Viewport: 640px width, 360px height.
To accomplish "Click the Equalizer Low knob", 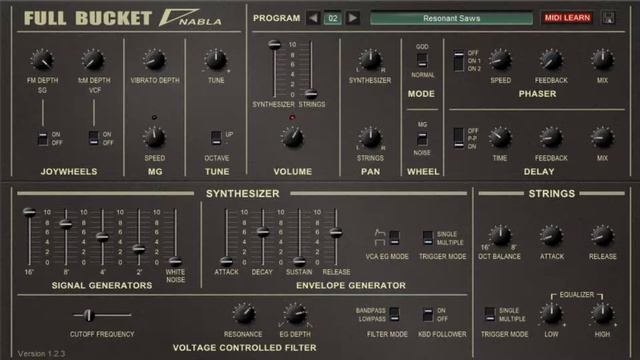I will (551, 313).
